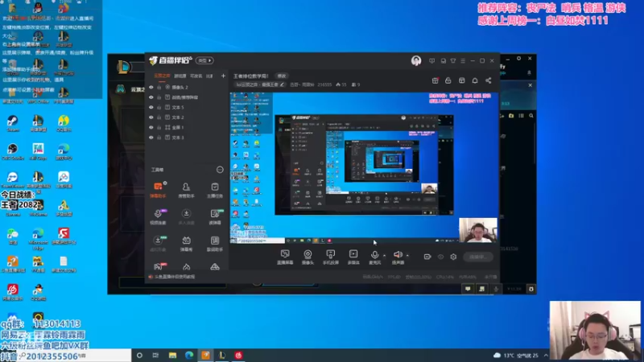Switch to the second scene tab
The height and width of the screenshot is (362, 644).
coord(180,76)
